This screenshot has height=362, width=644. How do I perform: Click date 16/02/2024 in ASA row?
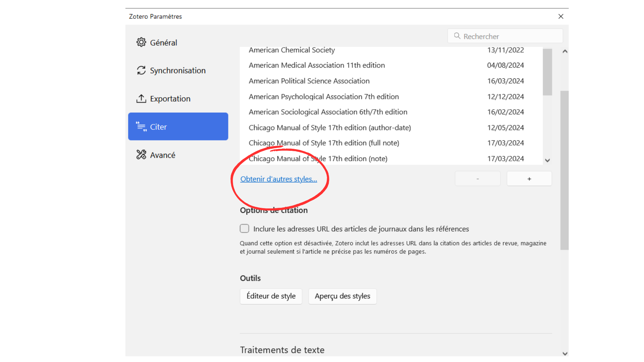[505, 112]
